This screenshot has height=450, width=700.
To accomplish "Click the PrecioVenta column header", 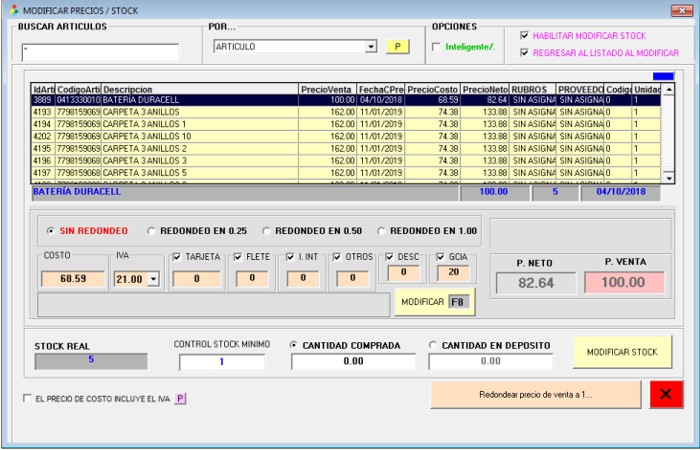I will (327, 89).
